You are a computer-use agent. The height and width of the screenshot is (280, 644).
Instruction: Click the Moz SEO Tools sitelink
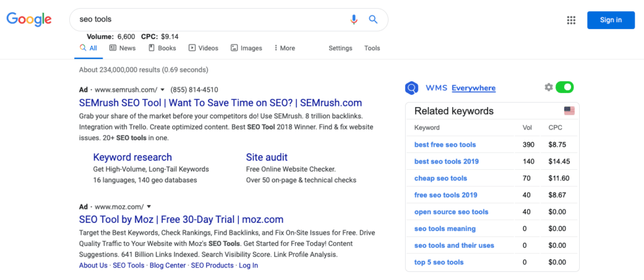coord(128,266)
